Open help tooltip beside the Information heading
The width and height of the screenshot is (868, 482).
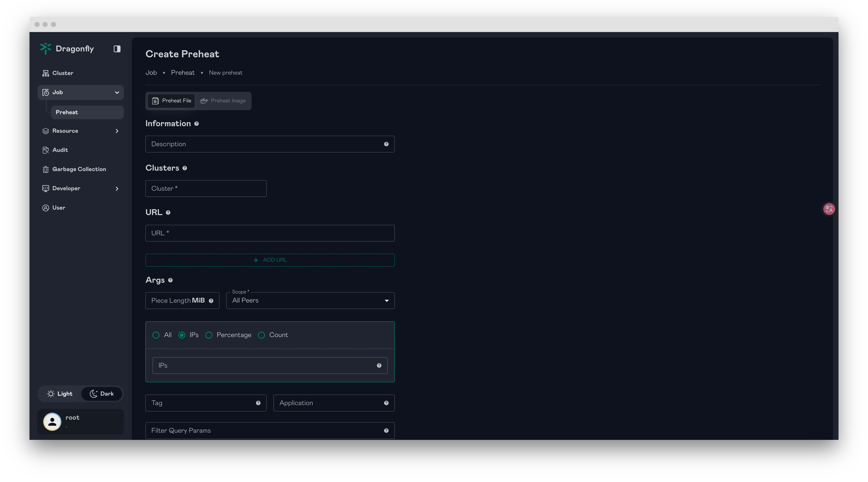196,124
